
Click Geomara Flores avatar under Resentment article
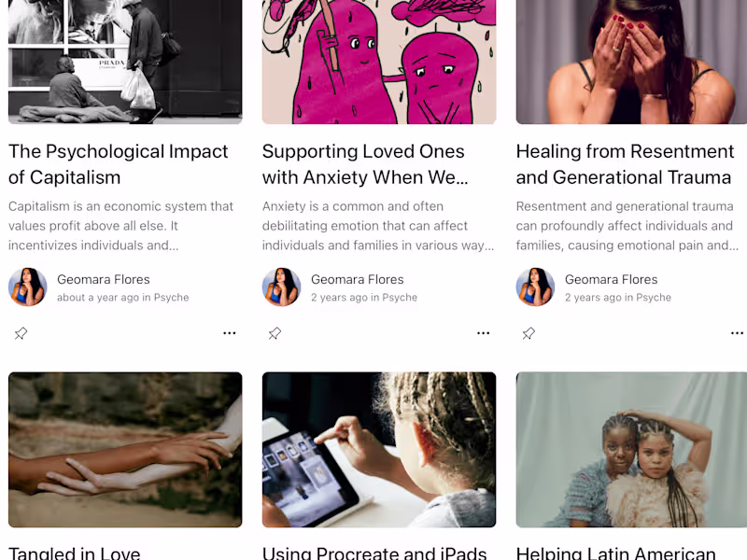[x=535, y=287]
